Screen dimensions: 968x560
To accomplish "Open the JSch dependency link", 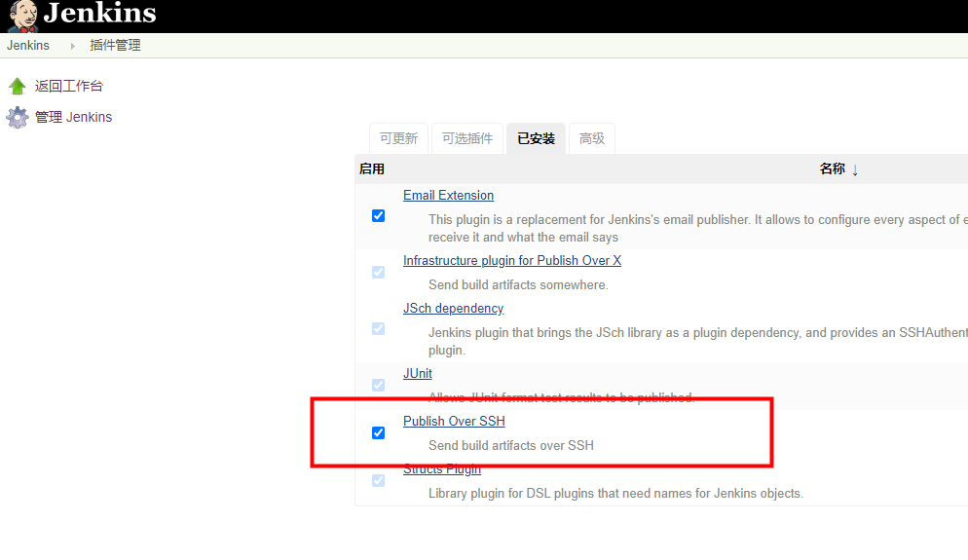I will (x=453, y=308).
